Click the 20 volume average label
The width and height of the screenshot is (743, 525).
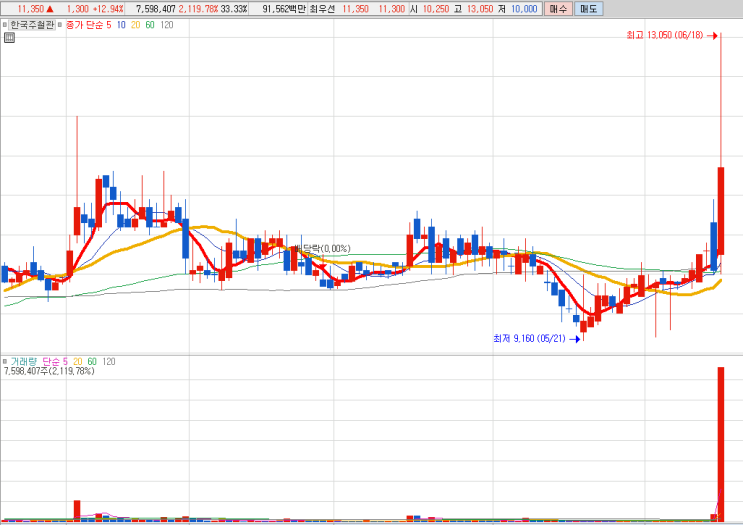(78, 362)
